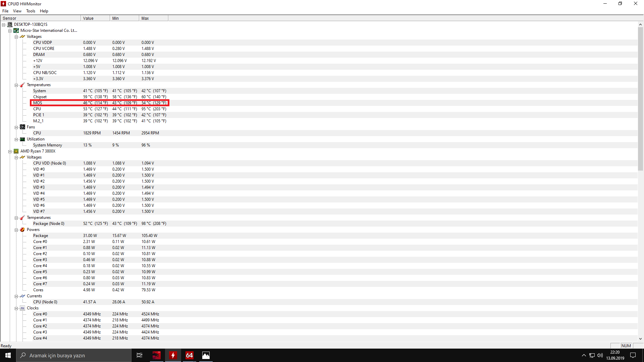The image size is (644, 362).
Task: Click the Value column header
Action: 95,18
